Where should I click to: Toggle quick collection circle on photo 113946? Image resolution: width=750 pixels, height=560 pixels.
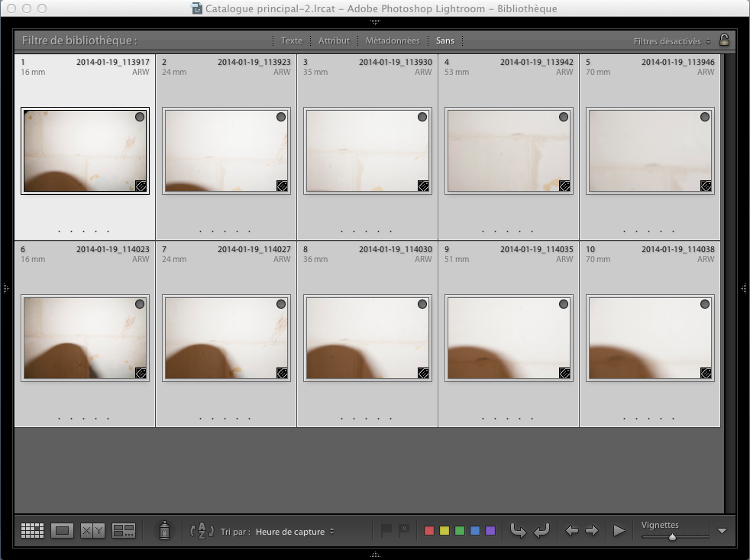705,117
